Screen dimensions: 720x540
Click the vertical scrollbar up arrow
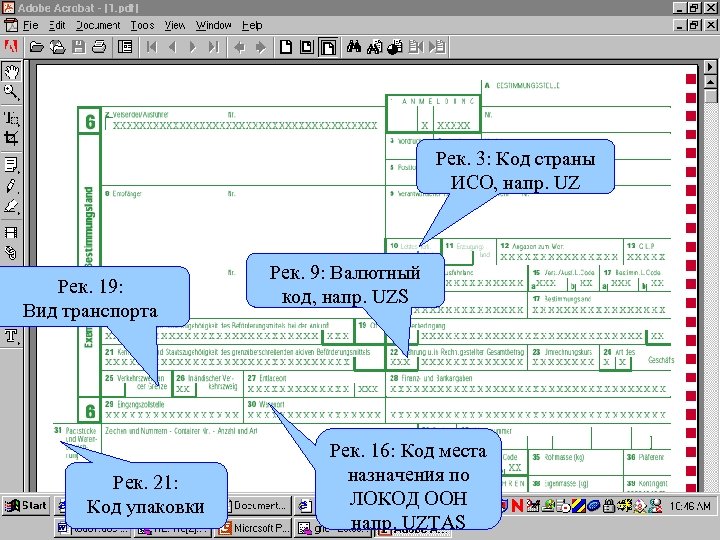click(710, 83)
